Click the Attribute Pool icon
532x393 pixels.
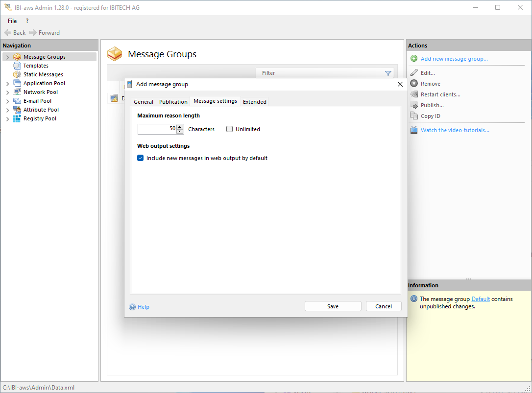(17, 110)
